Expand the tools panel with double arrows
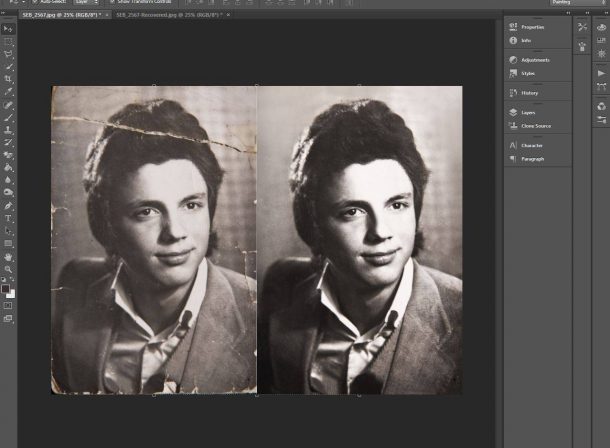This screenshot has width=610, height=448. point(3,13)
